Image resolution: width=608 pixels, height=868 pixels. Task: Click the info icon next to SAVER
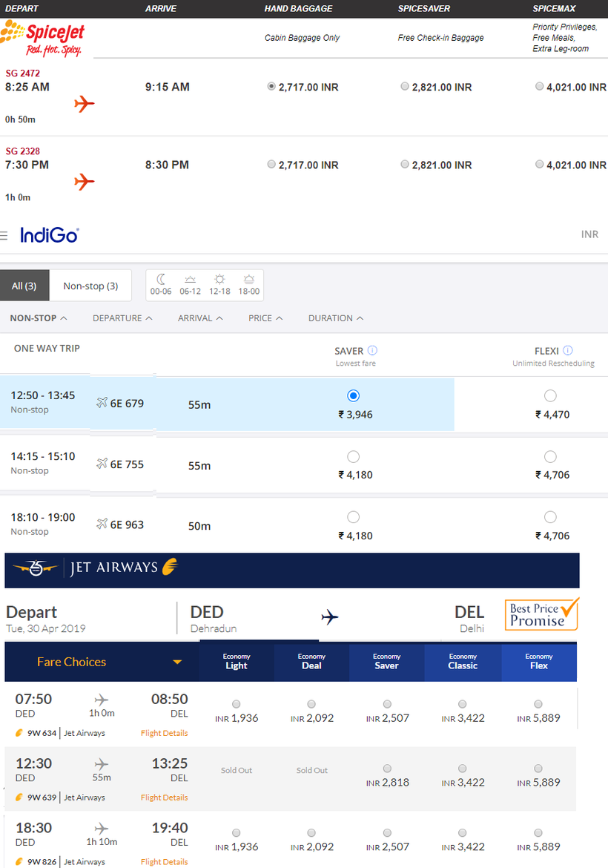372,350
